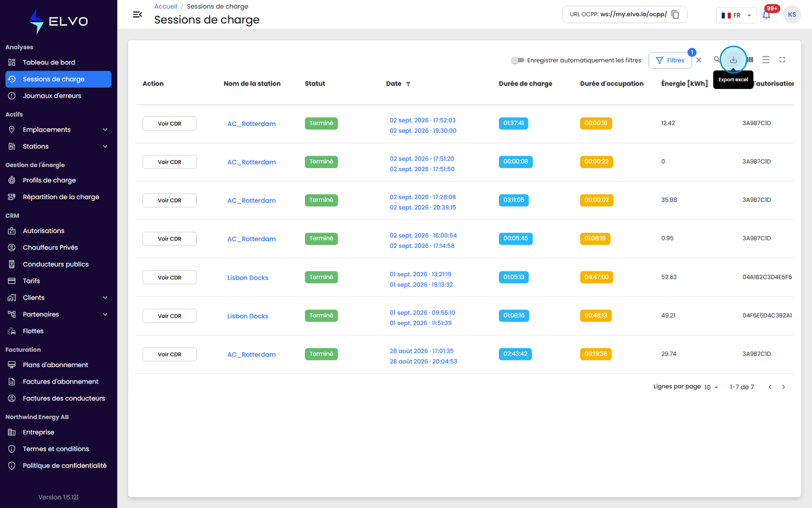This screenshot has height=508, width=812.
Task: Open the FR language dropdown
Action: (x=736, y=15)
